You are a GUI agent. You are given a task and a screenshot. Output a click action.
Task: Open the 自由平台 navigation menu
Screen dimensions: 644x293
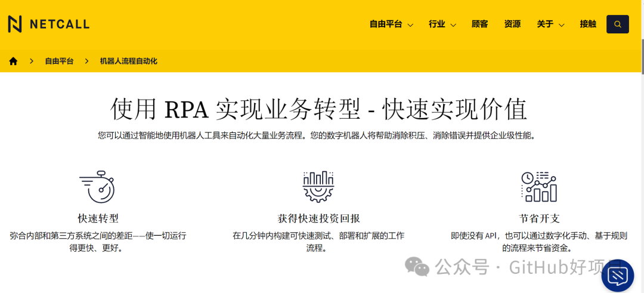pyautogui.click(x=386, y=24)
